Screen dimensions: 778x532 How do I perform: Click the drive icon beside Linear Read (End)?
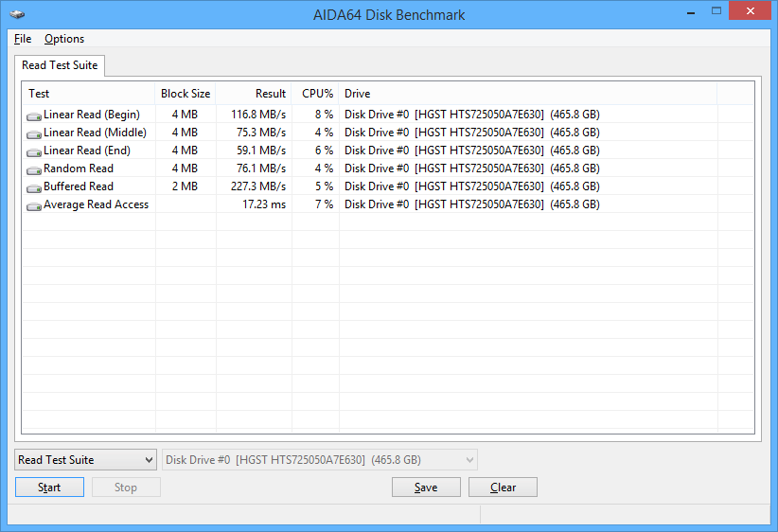(34, 151)
